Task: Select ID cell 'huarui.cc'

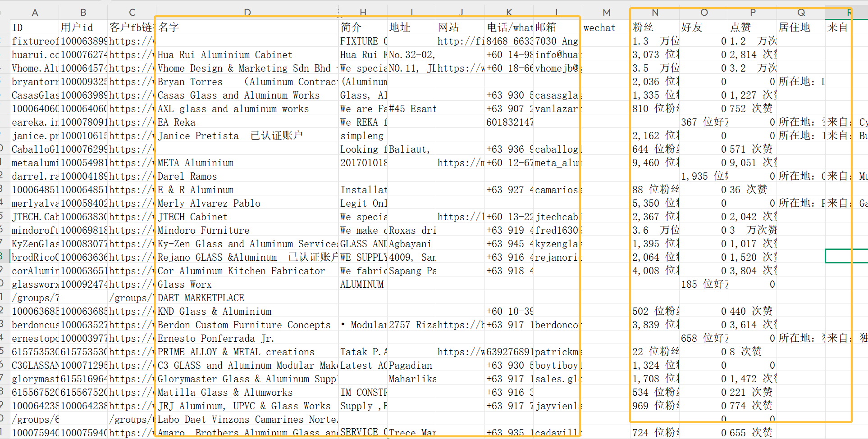Action: pyautogui.click(x=35, y=54)
